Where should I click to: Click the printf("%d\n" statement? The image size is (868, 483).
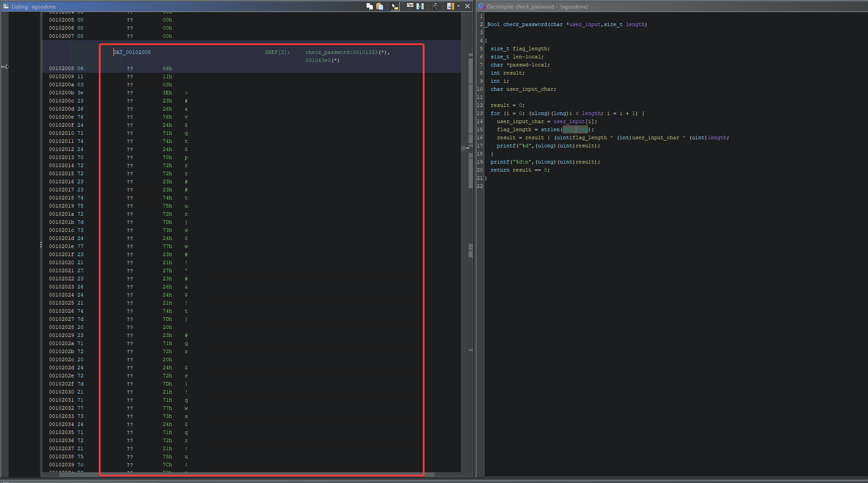pyautogui.click(x=545, y=162)
